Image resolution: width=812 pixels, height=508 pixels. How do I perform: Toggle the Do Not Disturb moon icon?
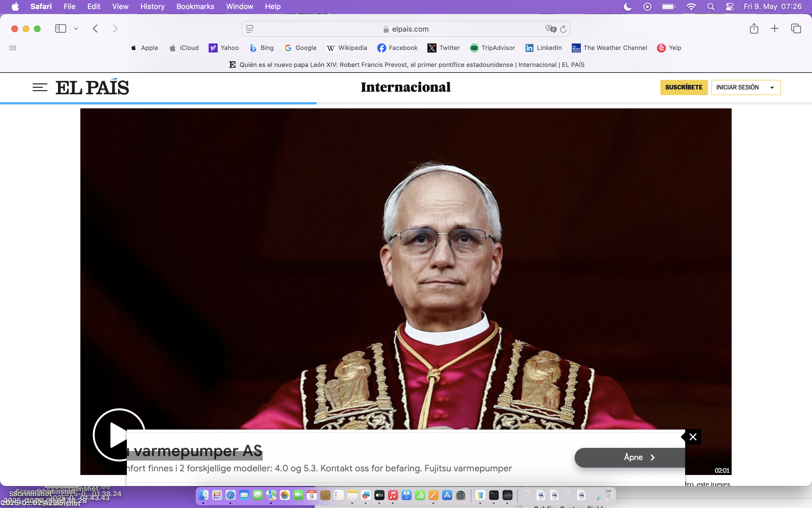tap(627, 6)
